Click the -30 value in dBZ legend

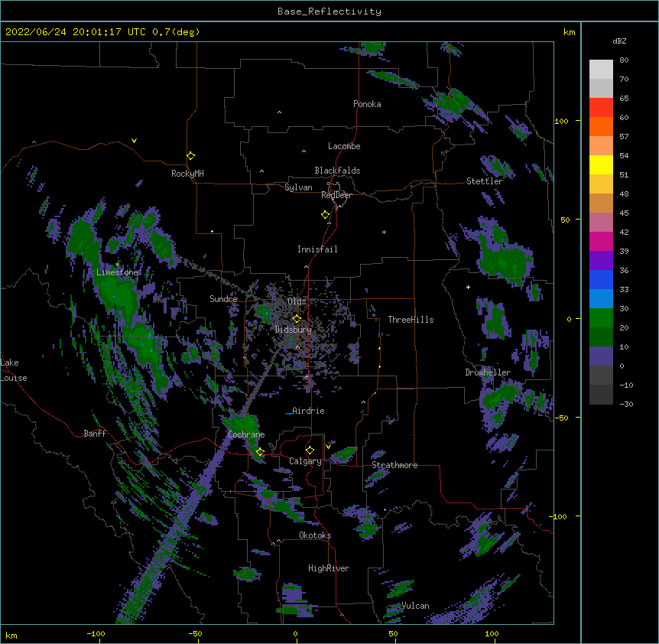pos(626,405)
